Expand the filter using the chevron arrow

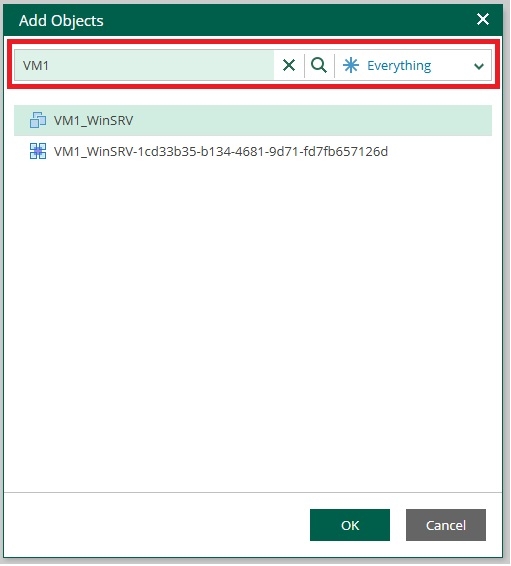479,66
